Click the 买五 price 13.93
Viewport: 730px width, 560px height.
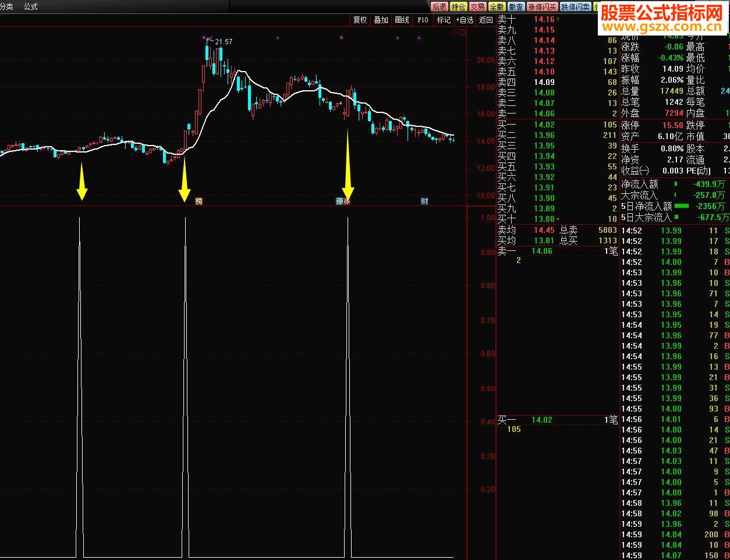544,166
